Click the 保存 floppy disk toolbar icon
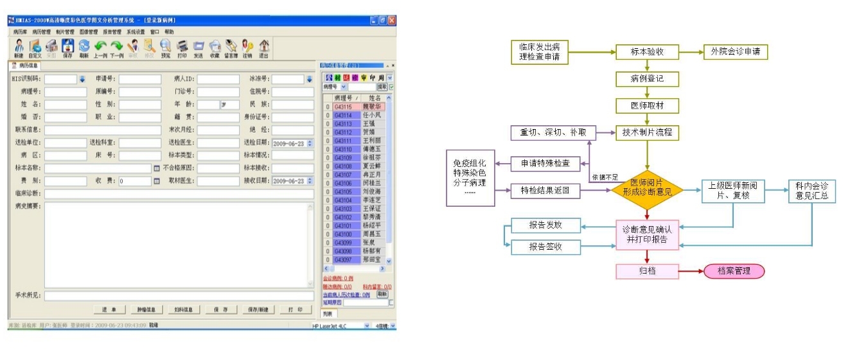 (67, 47)
